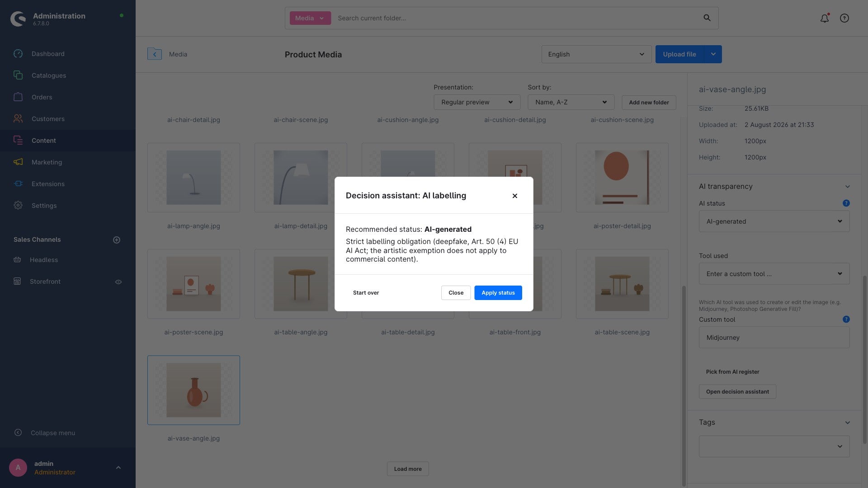Open the Upload file split arrow
Viewport: 868px width, 488px height.
pyautogui.click(x=713, y=54)
